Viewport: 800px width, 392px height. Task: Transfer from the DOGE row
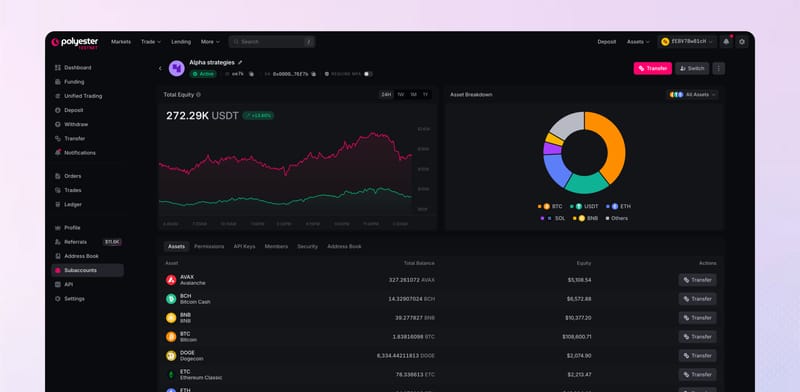pos(697,356)
